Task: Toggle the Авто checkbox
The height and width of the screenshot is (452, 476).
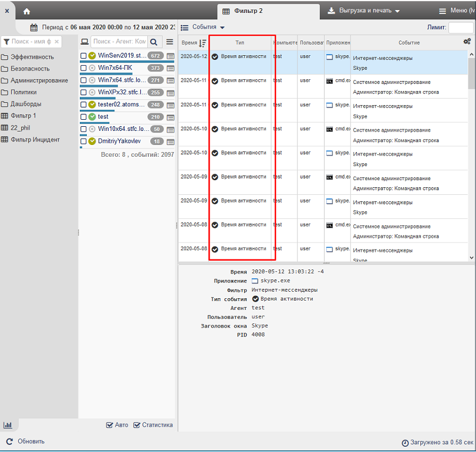Action: [110, 425]
